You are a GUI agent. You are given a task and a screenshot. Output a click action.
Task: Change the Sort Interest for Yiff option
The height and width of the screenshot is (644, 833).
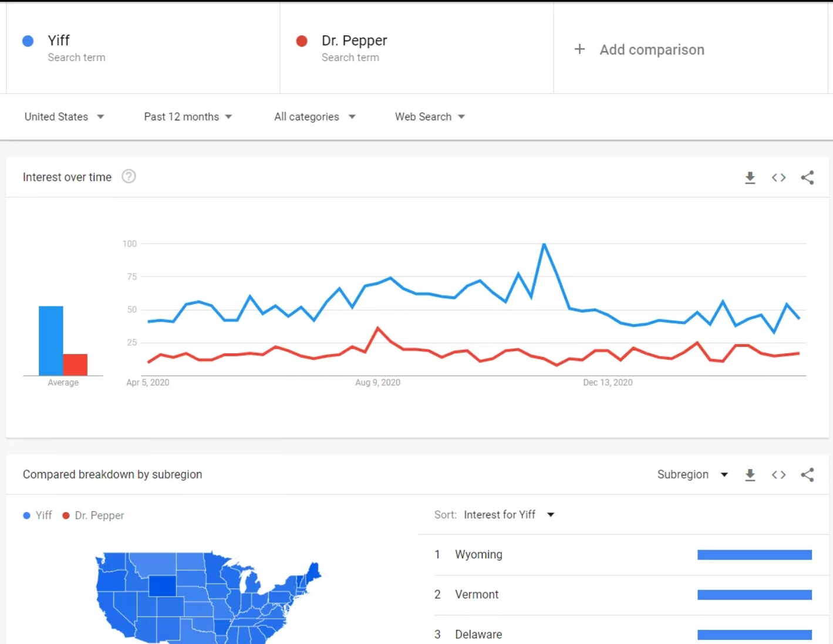tap(508, 515)
